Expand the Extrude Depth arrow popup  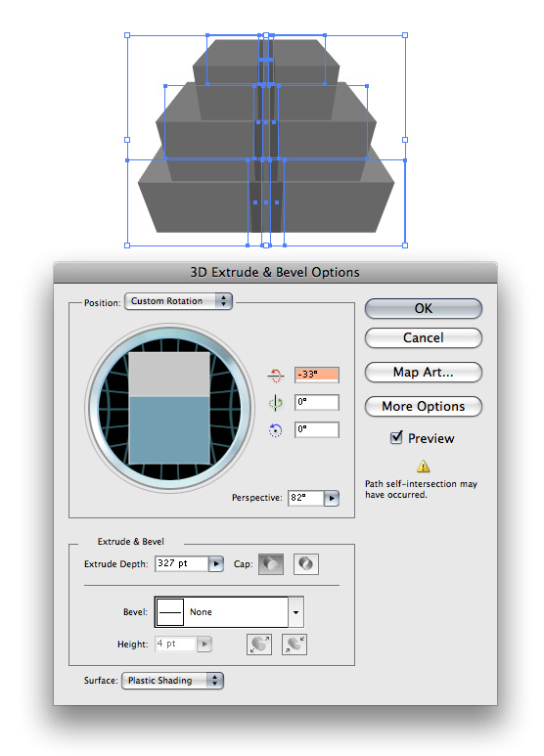(216, 563)
